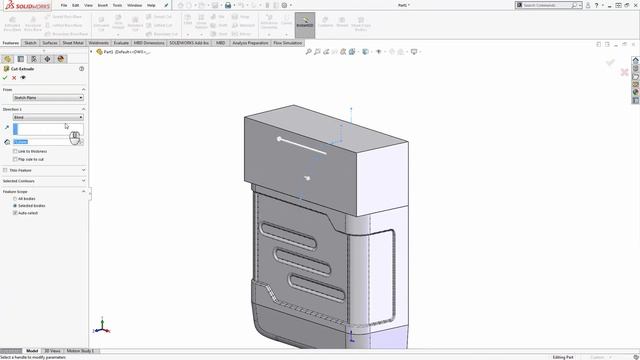
Task: Collapse the Feature Scope section
Action: [x=83, y=191]
